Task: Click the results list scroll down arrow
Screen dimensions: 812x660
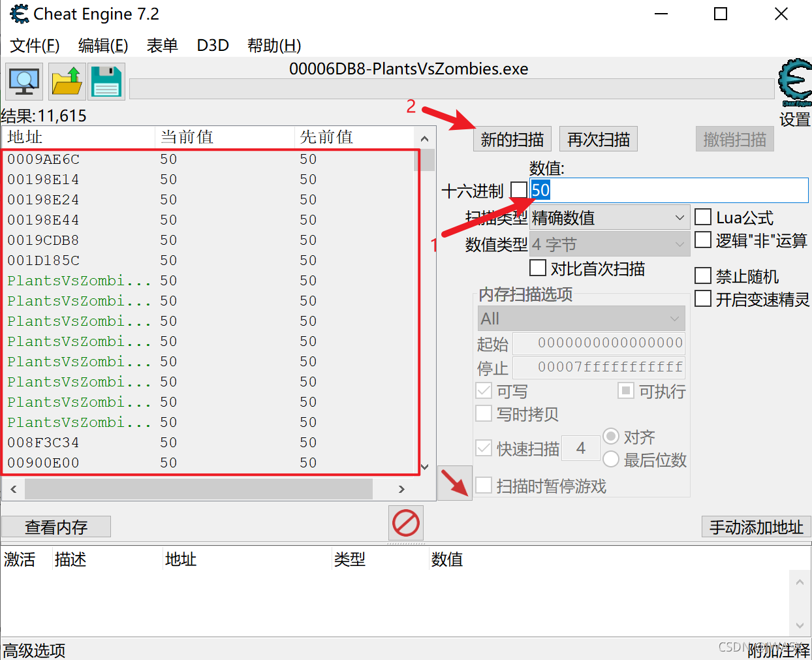Action: pos(424,467)
